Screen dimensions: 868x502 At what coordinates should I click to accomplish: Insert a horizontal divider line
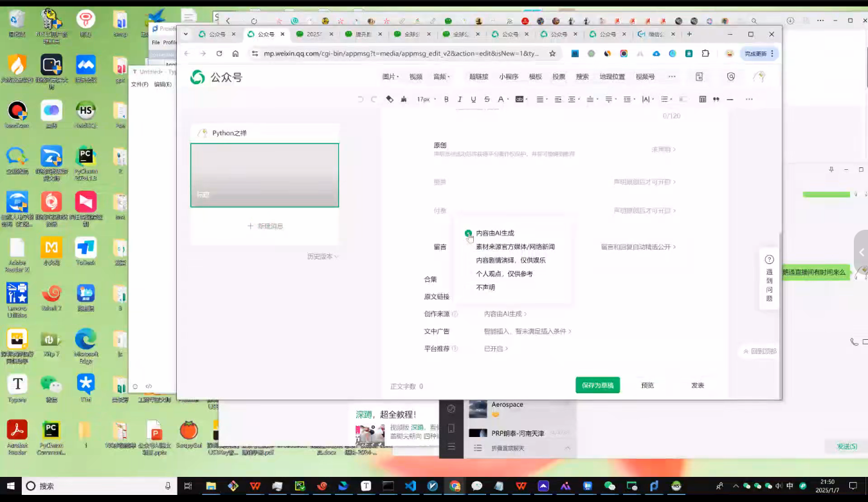pos(728,99)
